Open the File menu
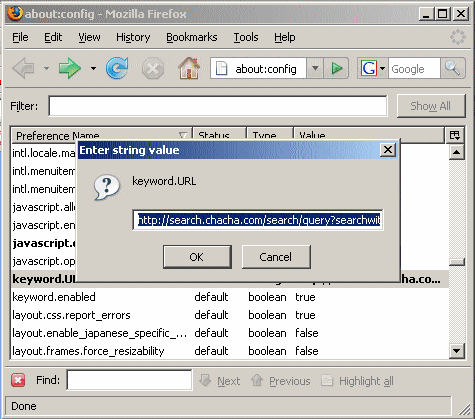 pos(20,37)
